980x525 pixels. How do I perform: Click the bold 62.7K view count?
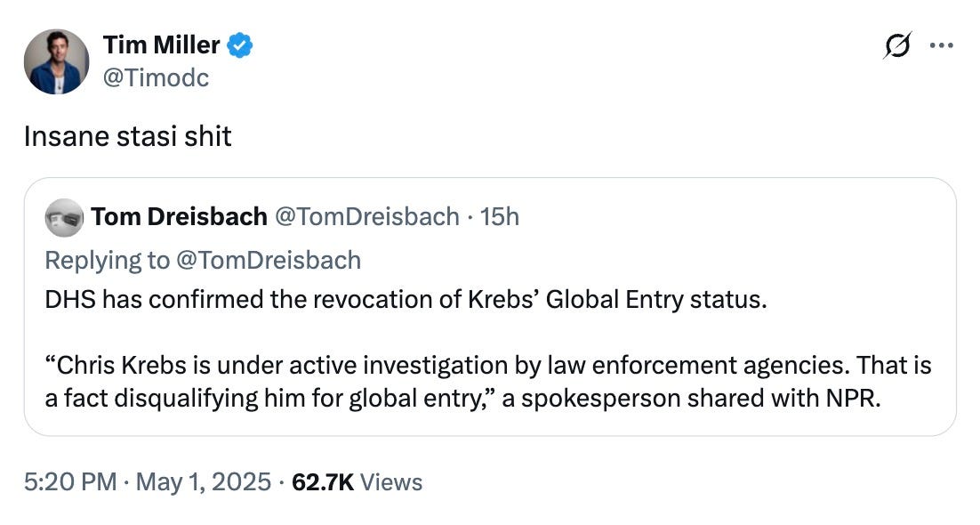(x=323, y=482)
